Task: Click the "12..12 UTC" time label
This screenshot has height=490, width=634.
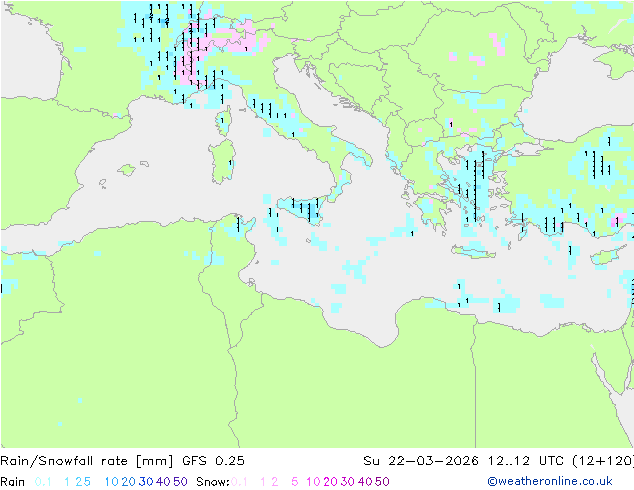Action: [525, 461]
